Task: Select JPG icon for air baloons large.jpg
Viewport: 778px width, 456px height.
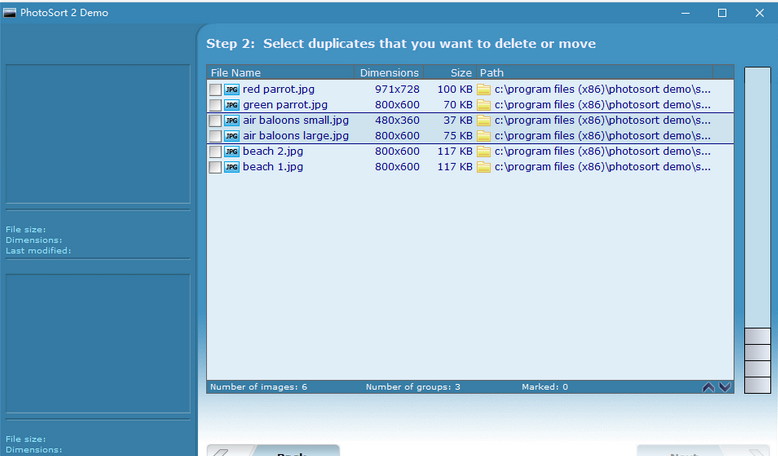Action: coord(232,136)
